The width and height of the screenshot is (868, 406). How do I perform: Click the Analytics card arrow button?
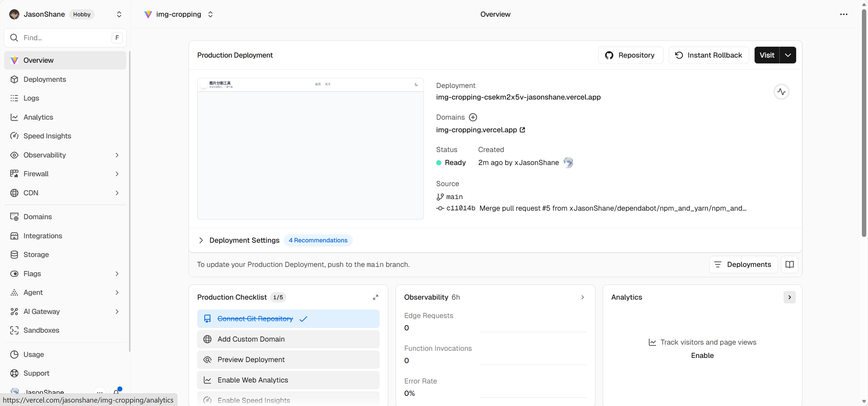tap(789, 297)
